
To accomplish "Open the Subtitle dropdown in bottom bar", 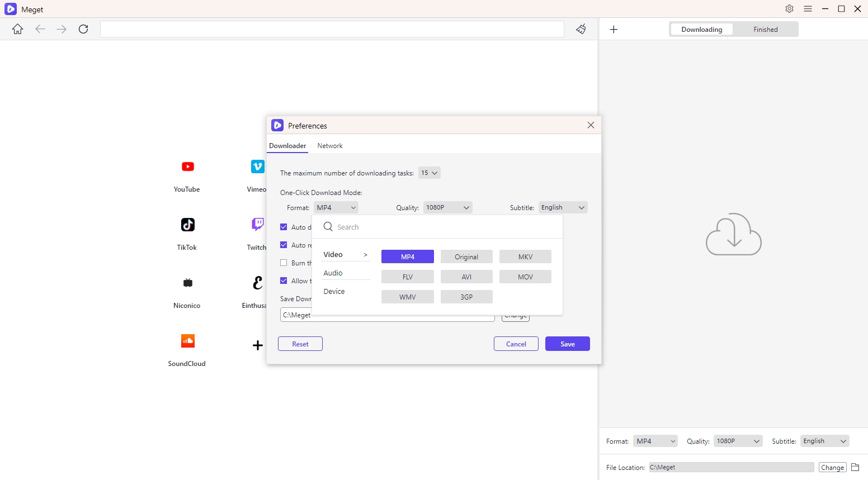I will click(825, 441).
